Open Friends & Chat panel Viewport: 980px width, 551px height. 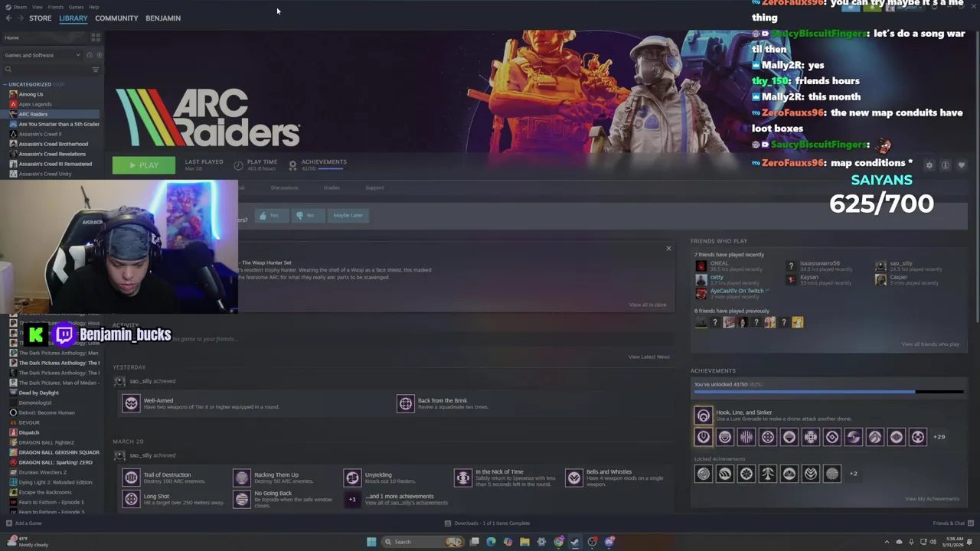click(952, 523)
